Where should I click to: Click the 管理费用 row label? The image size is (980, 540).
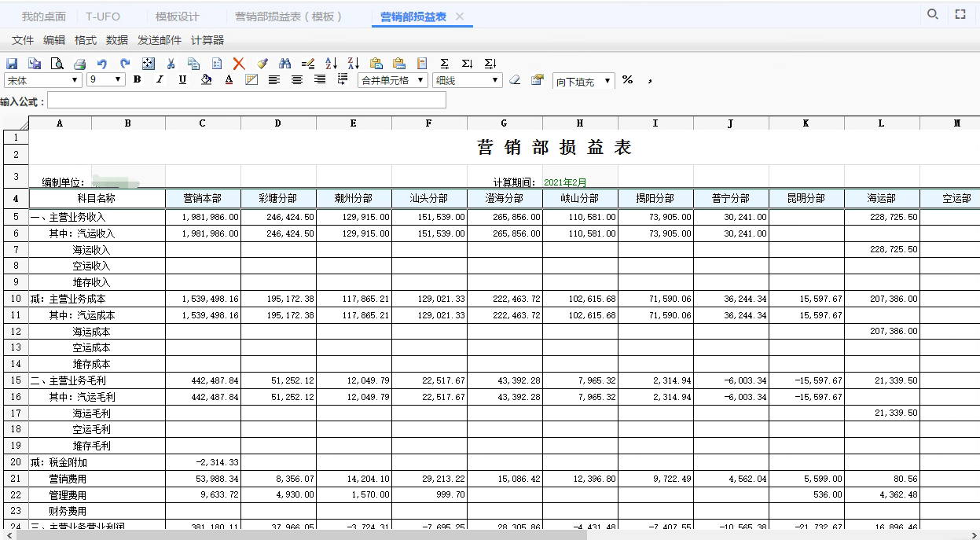68,495
